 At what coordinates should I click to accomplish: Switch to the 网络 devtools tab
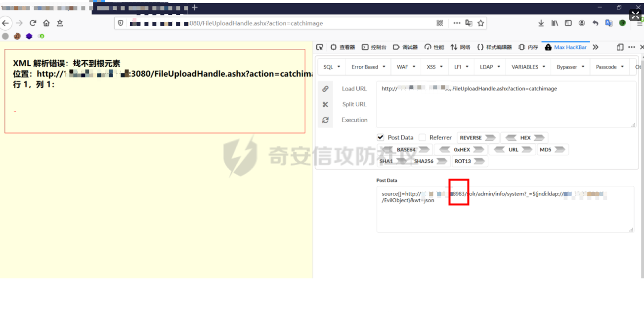tap(460, 47)
